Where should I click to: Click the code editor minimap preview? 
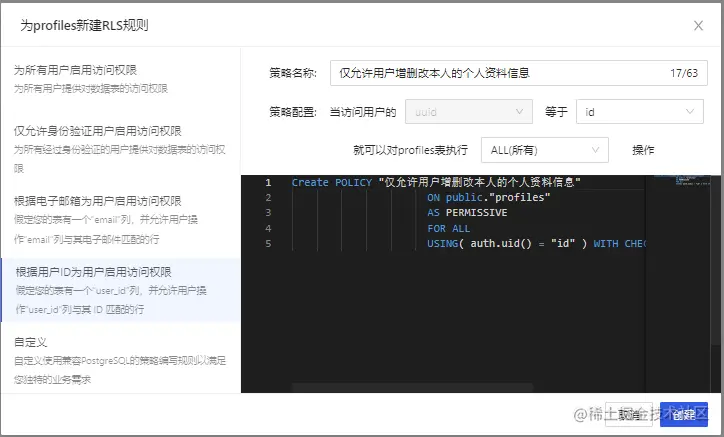click(x=682, y=180)
